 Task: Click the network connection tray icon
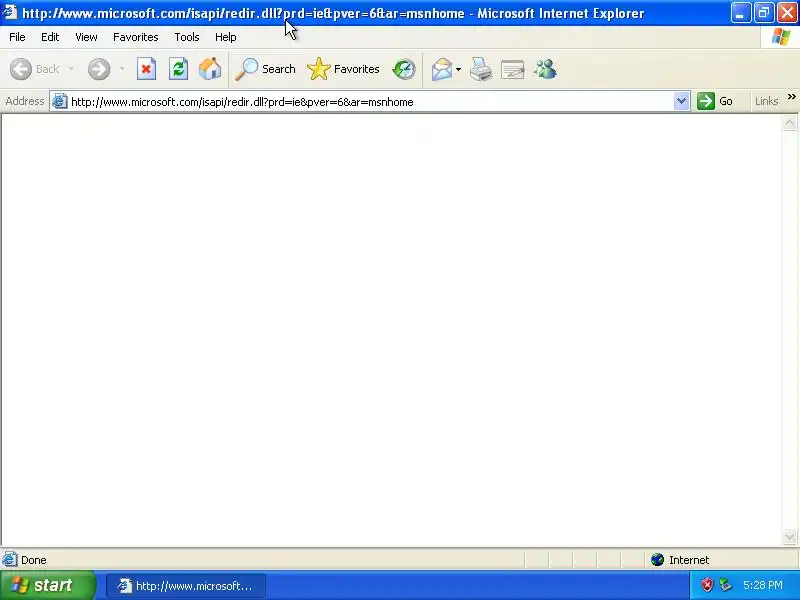tap(725, 585)
